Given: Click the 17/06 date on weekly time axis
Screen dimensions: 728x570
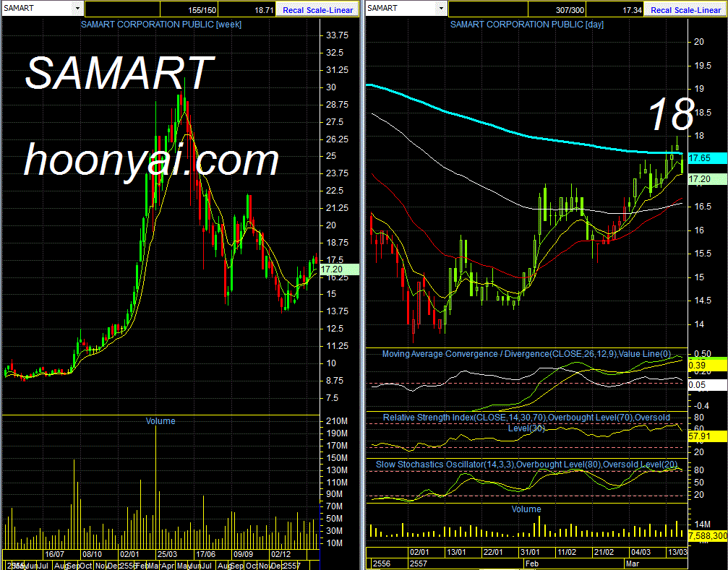Looking at the screenshot, I should pos(205,554).
